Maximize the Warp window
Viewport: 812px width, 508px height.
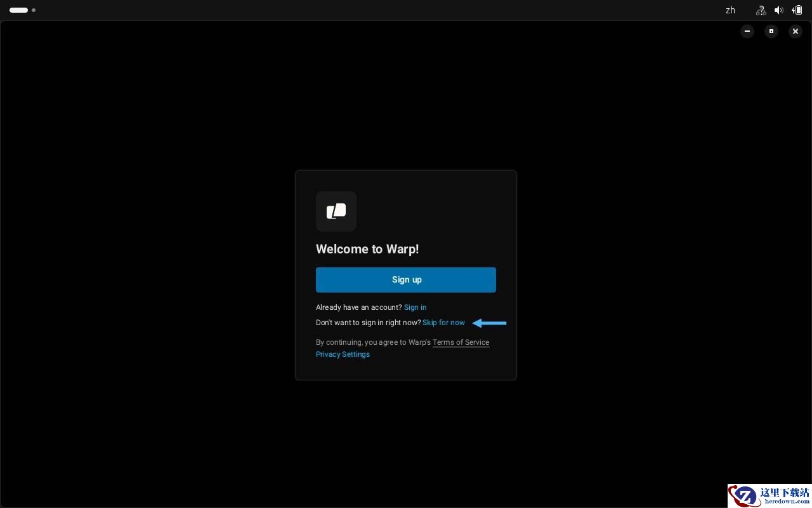(771, 31)
